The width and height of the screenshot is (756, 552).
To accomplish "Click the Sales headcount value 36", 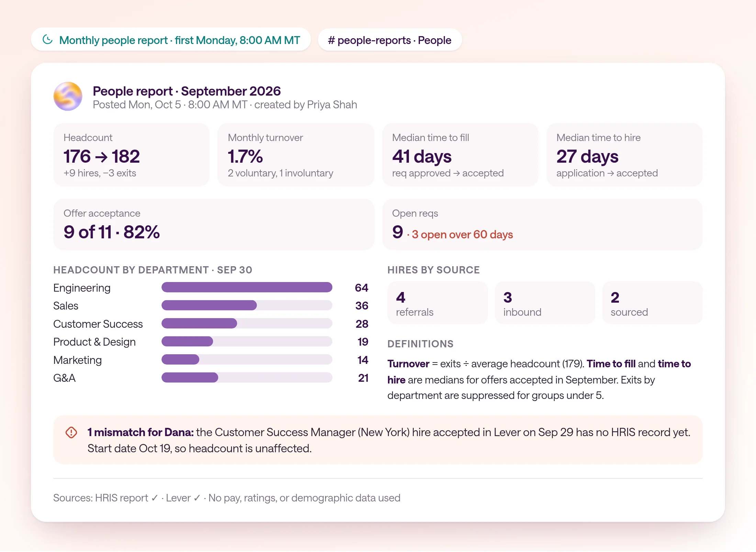I will [362, 305].
